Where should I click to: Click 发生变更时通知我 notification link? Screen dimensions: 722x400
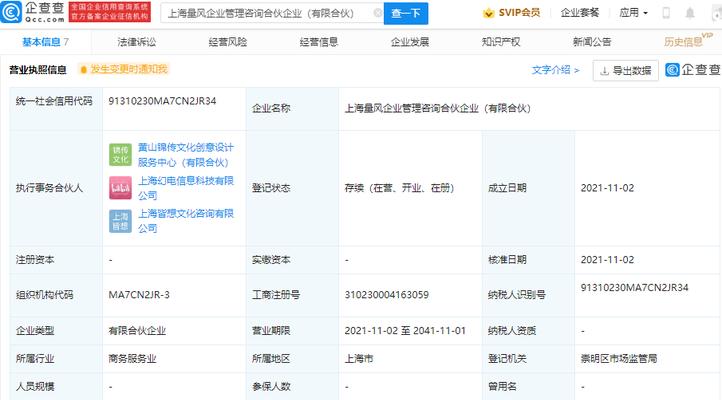(x=129, y=69)
